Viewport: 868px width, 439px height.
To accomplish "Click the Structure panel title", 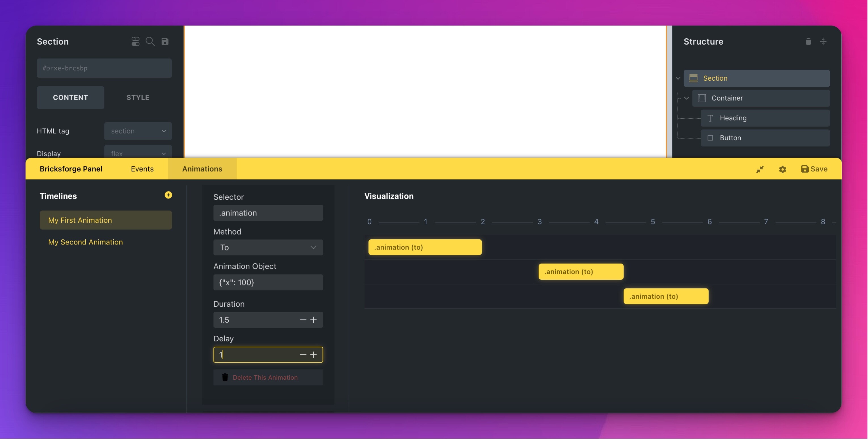I will point(703,41).
